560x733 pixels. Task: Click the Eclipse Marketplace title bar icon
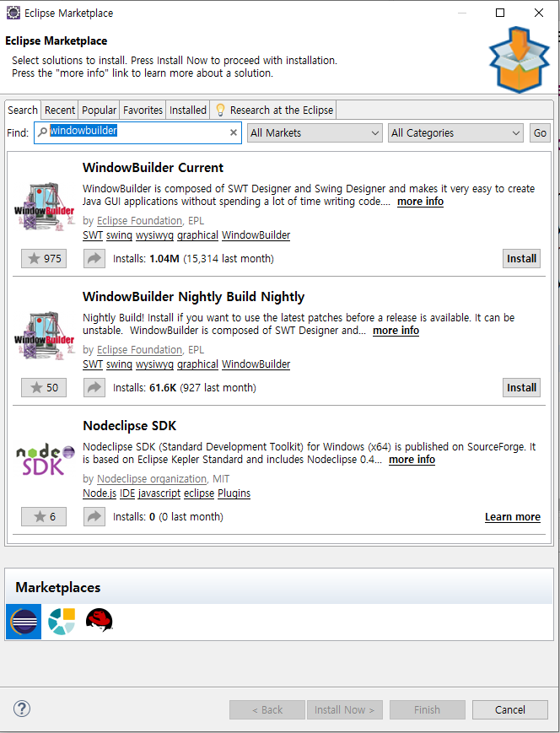pos(13,13)
